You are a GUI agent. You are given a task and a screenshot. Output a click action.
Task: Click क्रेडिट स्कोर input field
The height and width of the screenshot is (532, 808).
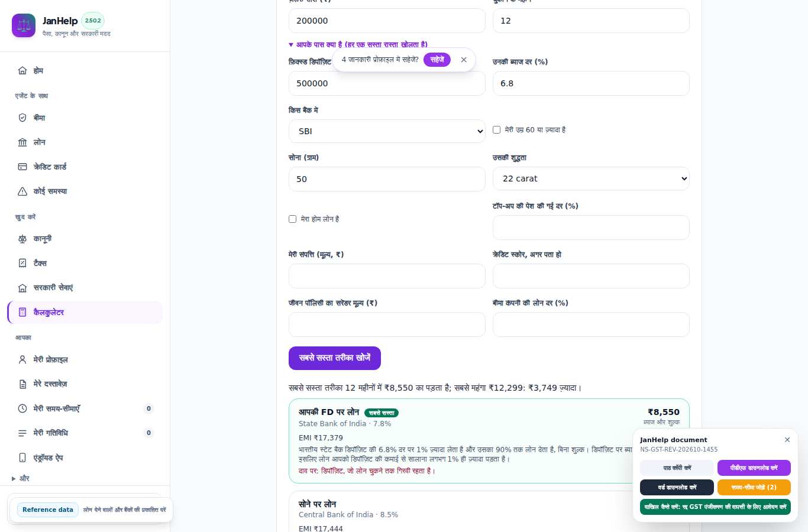(591, 276)
